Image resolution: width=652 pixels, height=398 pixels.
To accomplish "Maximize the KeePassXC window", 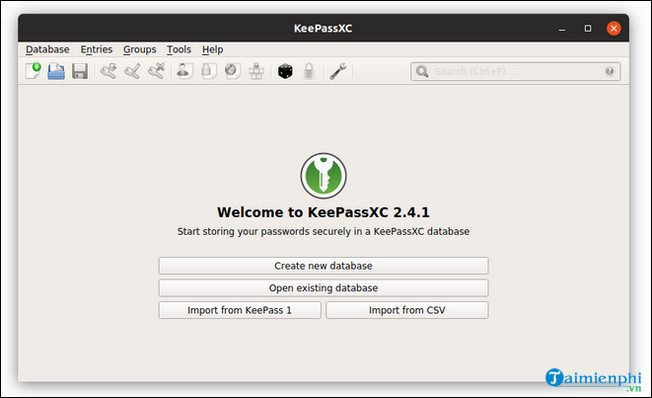I will (x=588, y=29).
